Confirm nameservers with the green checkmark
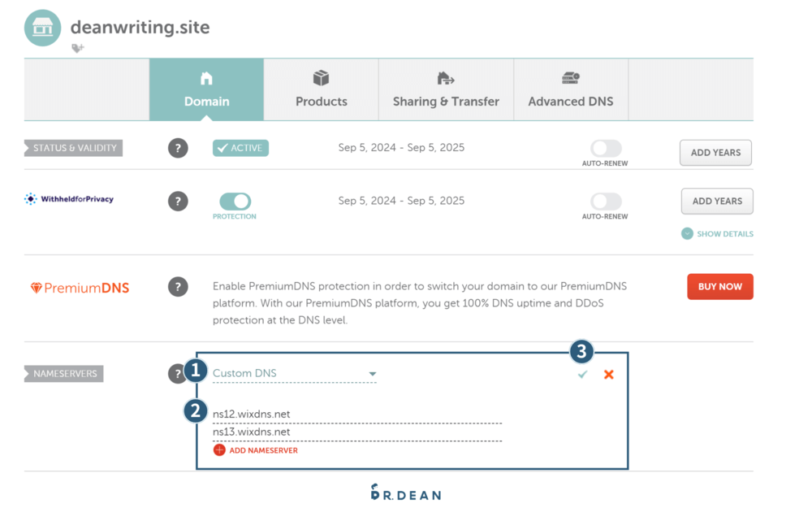This screenshot has height=508, width=812. [582, 375]
